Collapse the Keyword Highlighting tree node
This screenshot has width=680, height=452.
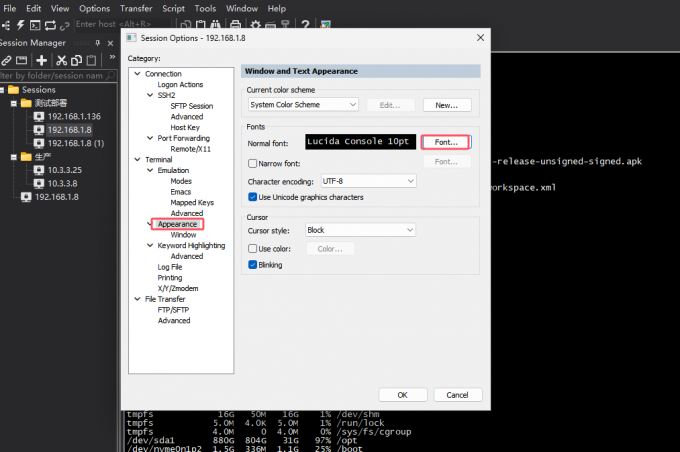(150, 246)
